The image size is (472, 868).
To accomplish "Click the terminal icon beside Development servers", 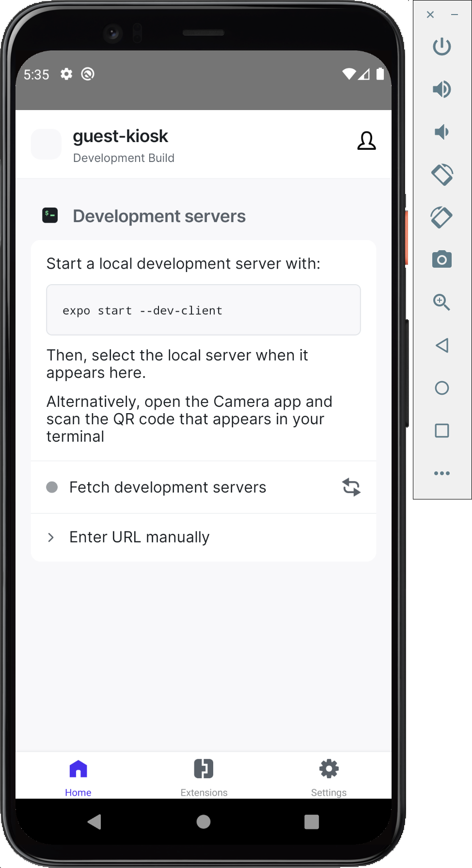I will (50, 215).
